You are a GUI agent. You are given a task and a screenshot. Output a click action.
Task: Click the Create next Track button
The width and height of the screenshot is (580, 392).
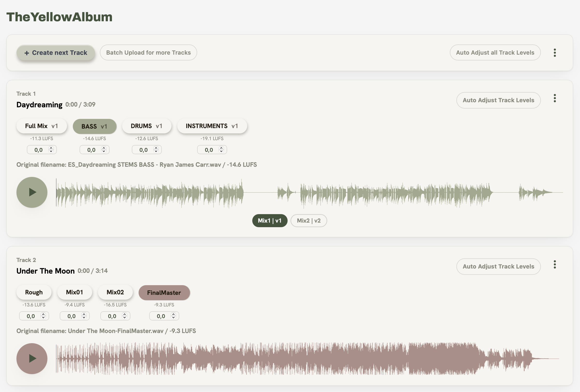tap(56, 53)
